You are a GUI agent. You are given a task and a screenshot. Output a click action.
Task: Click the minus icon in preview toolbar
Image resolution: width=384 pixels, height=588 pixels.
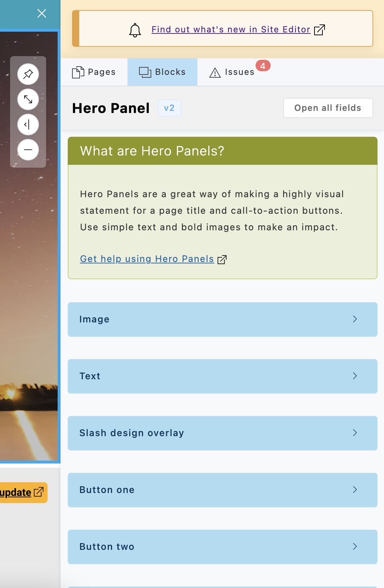pyautogui.click(x=28, y=150)
